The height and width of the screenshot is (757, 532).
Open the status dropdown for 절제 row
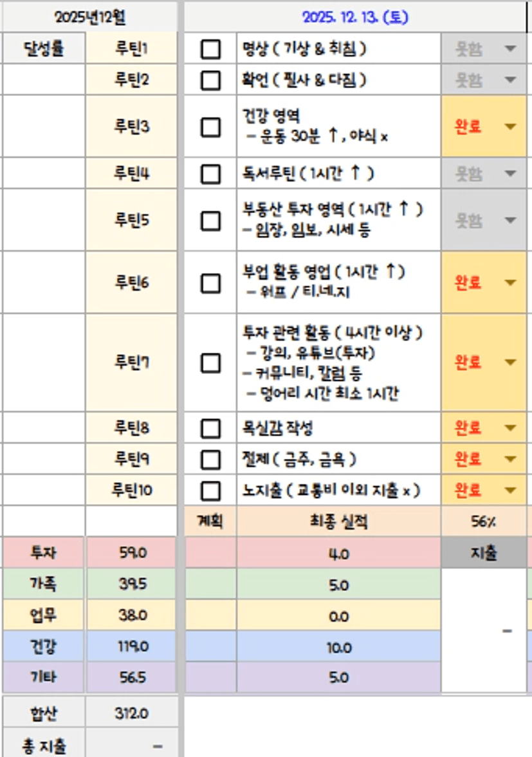pos(511,459)
